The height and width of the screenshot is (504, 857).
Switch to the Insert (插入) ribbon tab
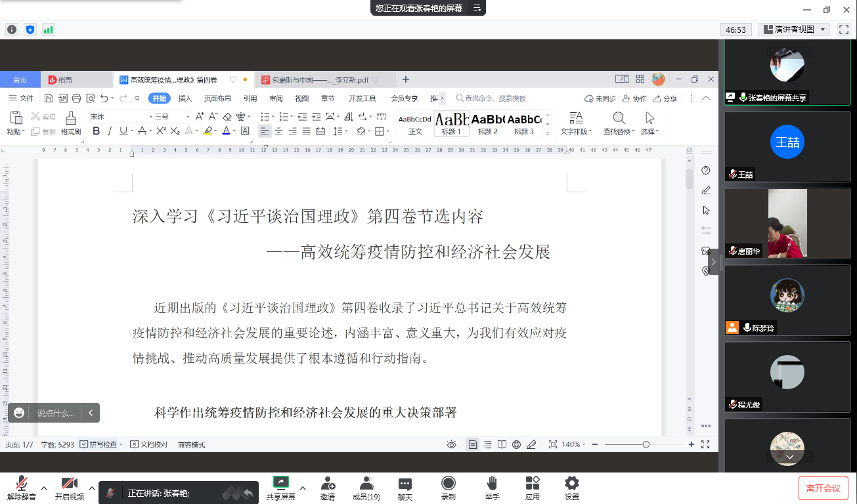[x=185, y=98]
